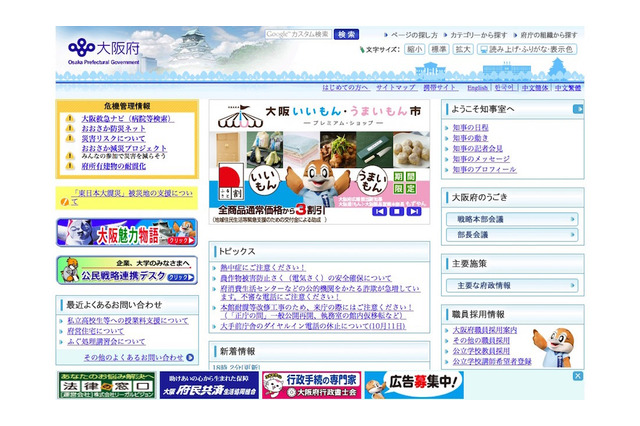Switch language to 中文繁體
The width and height of the screenshot is (640, 426).
click(x=568, y=88)
